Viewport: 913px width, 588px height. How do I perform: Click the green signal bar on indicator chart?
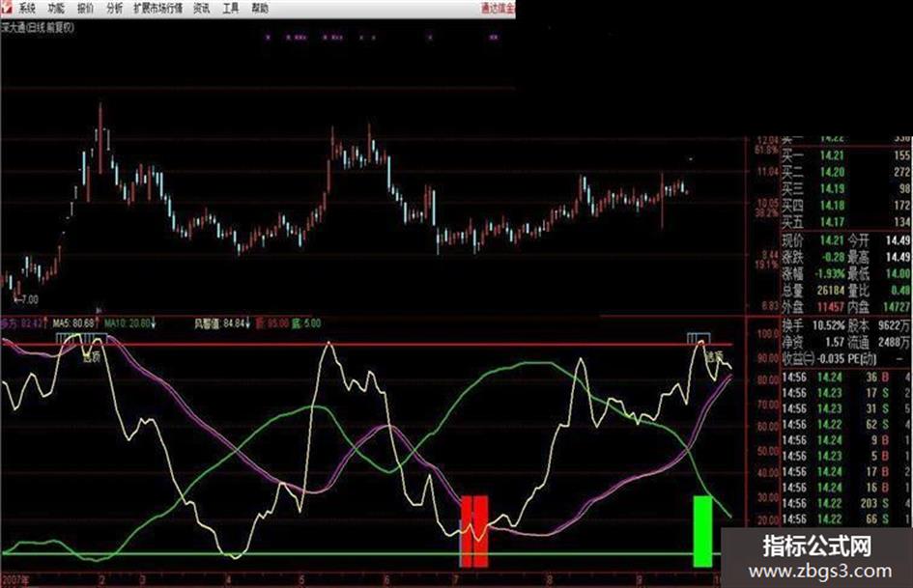tap(702, 531)
